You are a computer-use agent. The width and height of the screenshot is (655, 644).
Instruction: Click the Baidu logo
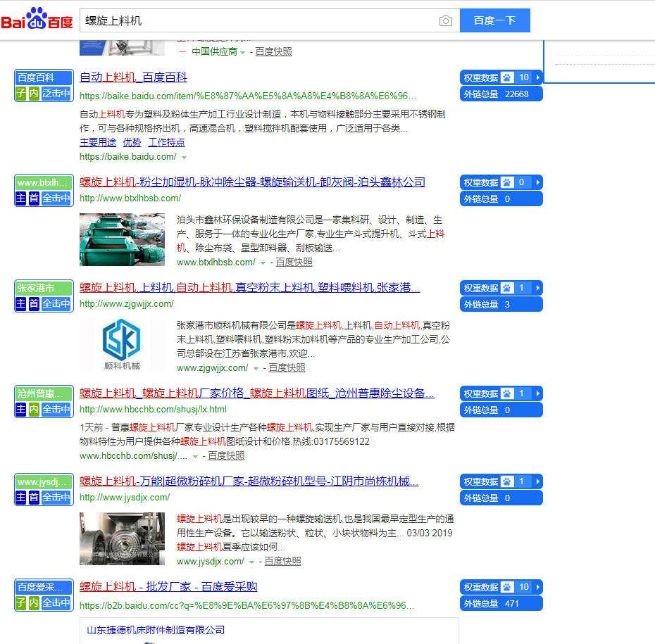(37, 19)
